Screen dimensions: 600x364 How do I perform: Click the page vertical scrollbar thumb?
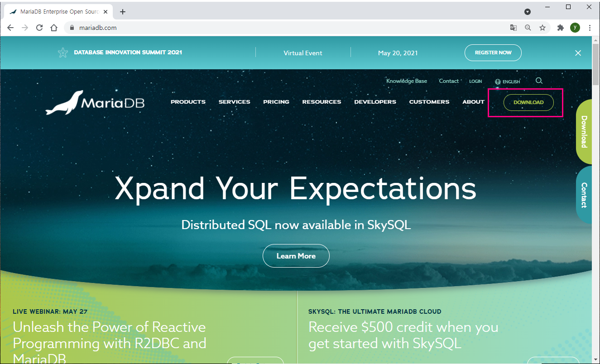point(596,64)
